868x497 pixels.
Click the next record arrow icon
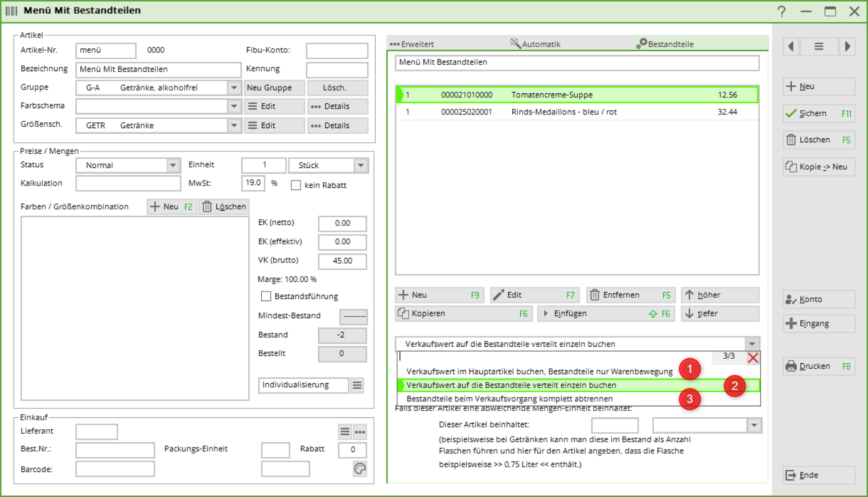coord(847,47)
